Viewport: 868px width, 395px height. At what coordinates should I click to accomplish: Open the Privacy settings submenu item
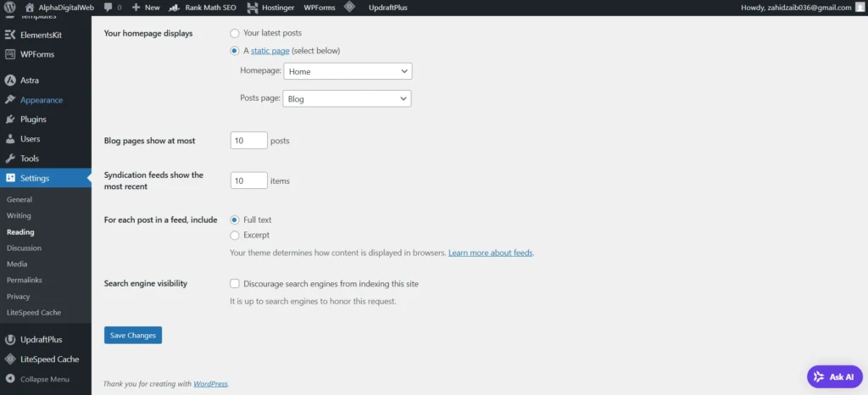pos(19,297)
